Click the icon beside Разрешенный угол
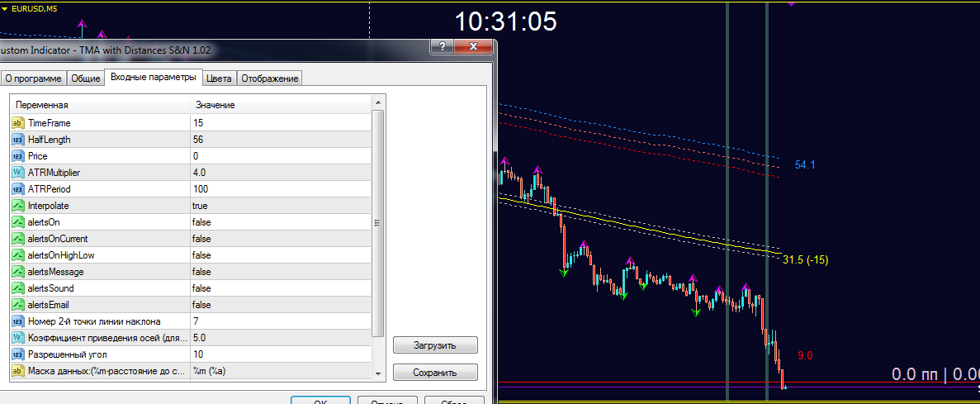 pos(17,354)
